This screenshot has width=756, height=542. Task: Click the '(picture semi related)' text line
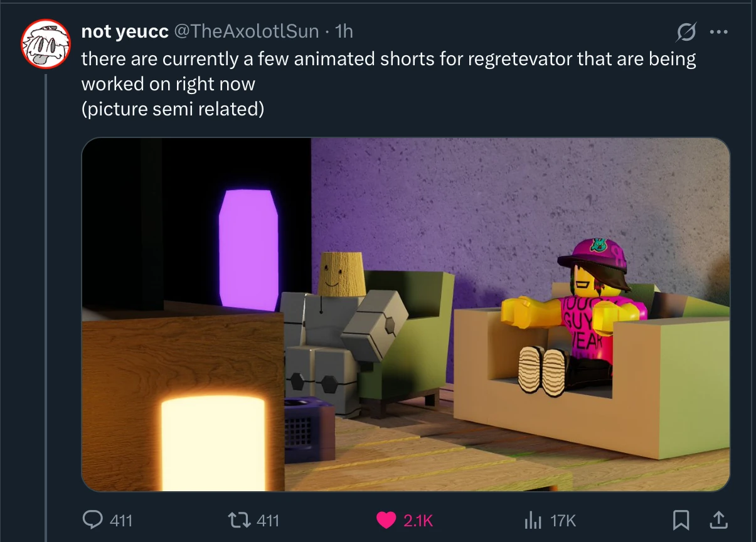pyautogui.click(x=173, y=109)
